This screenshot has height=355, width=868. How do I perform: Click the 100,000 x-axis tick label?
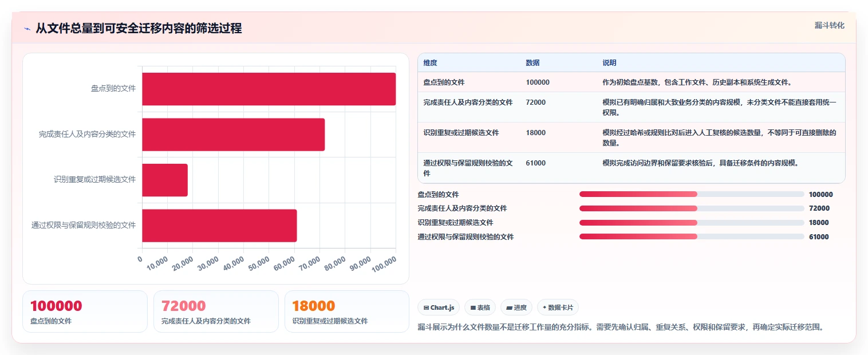(x=384, y=265)
